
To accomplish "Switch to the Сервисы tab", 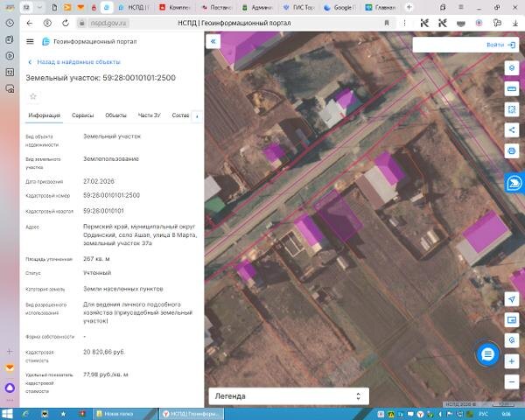I will pyautogui.click(x=83, y=115).
